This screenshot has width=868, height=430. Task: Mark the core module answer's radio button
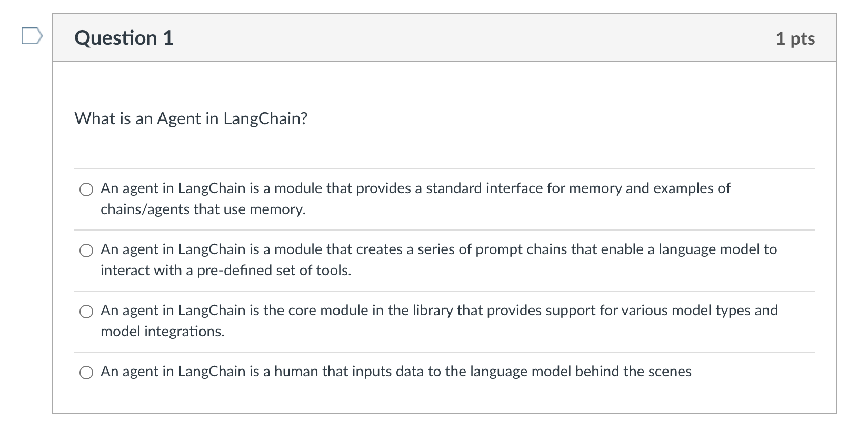pos(86,312)
